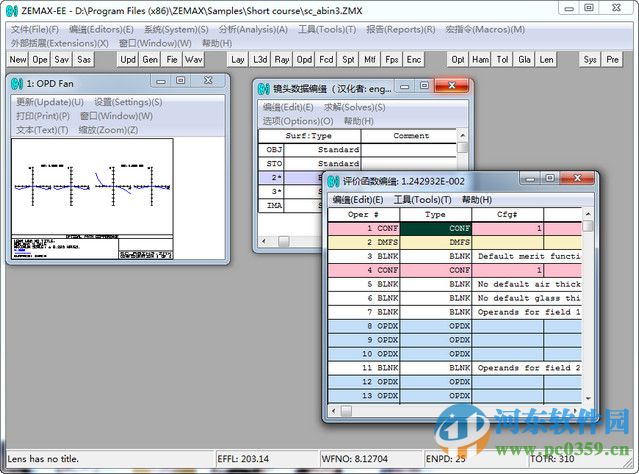Open Help menu in merit function editor

476,200
